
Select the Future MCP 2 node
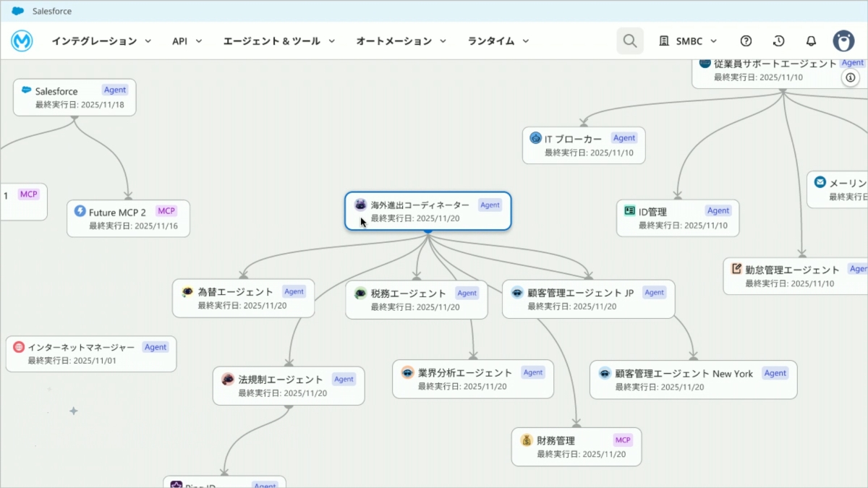129,218
